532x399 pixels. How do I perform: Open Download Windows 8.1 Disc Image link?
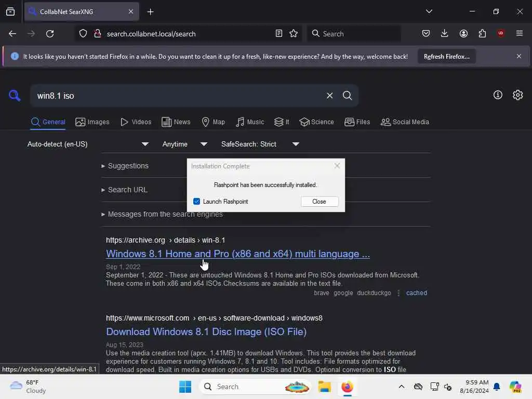[x=206, y=332]
